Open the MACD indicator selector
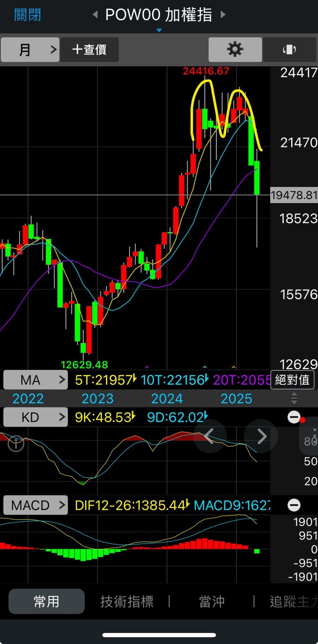 point(35,505)
